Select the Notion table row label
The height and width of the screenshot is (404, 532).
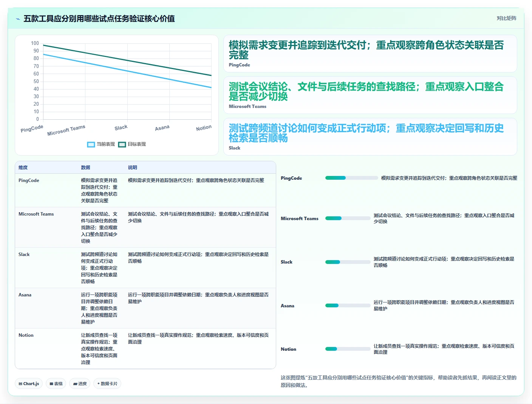tap(26, 335)
